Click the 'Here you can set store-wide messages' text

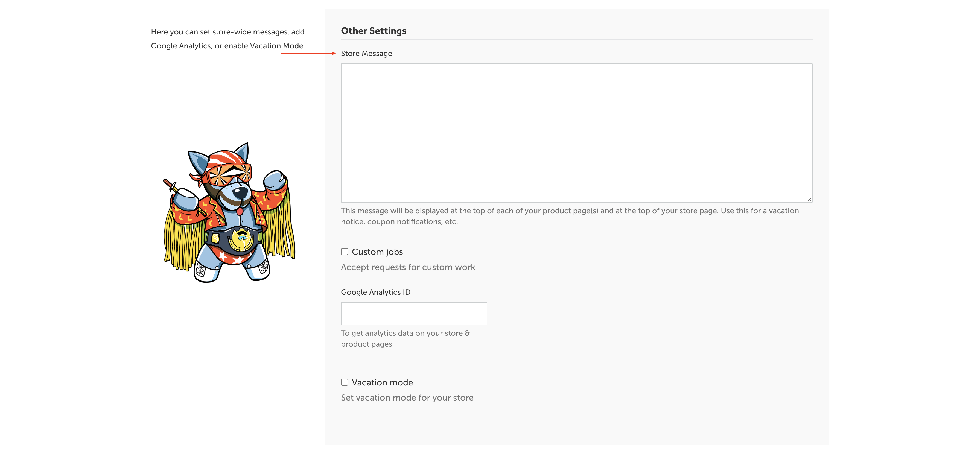click(x=227, y=32)
